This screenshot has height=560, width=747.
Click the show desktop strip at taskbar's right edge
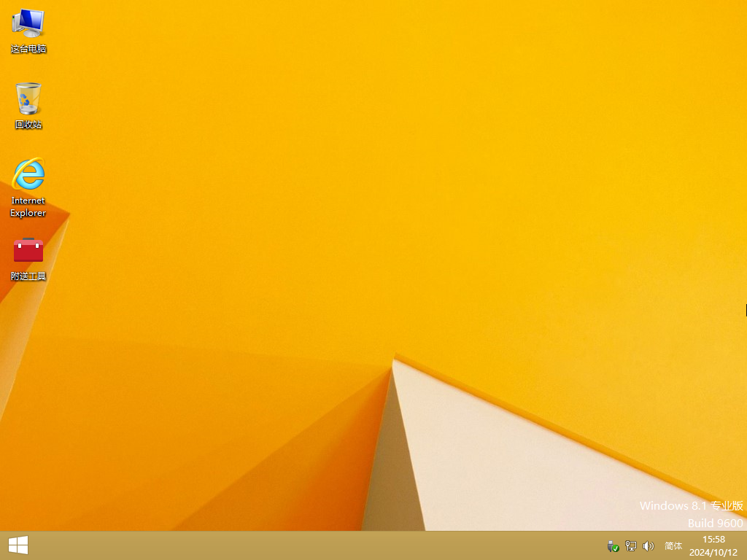click(745, 545)
